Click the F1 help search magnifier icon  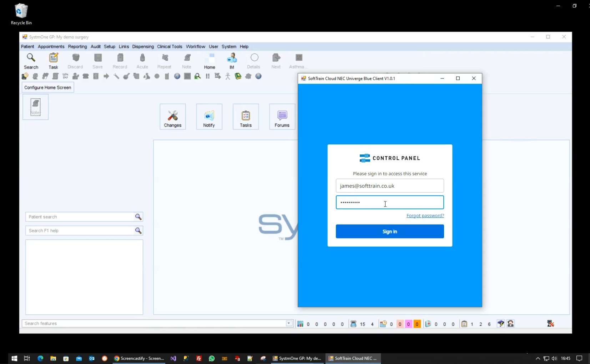[138, 231]
